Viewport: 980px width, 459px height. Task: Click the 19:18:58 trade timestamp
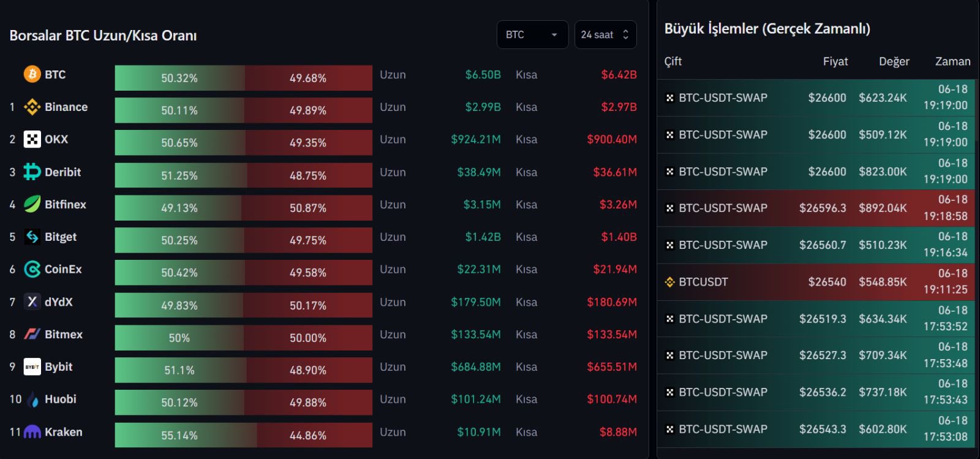945,216
